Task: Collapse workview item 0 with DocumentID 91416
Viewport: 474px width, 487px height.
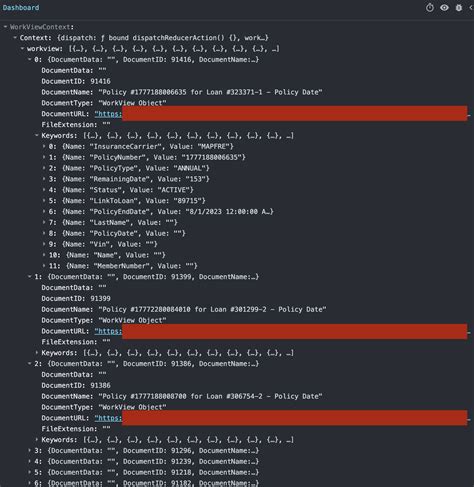Action: point(30,59)
